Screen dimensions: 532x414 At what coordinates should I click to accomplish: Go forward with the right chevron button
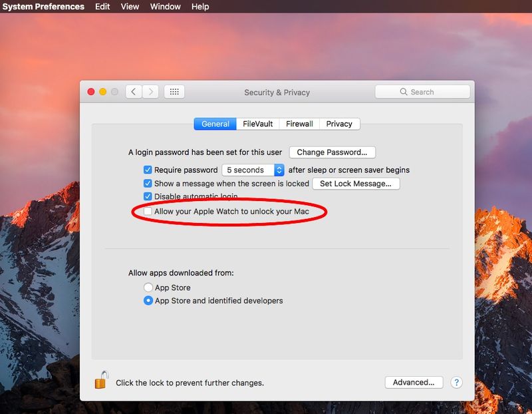click(150, 92)
